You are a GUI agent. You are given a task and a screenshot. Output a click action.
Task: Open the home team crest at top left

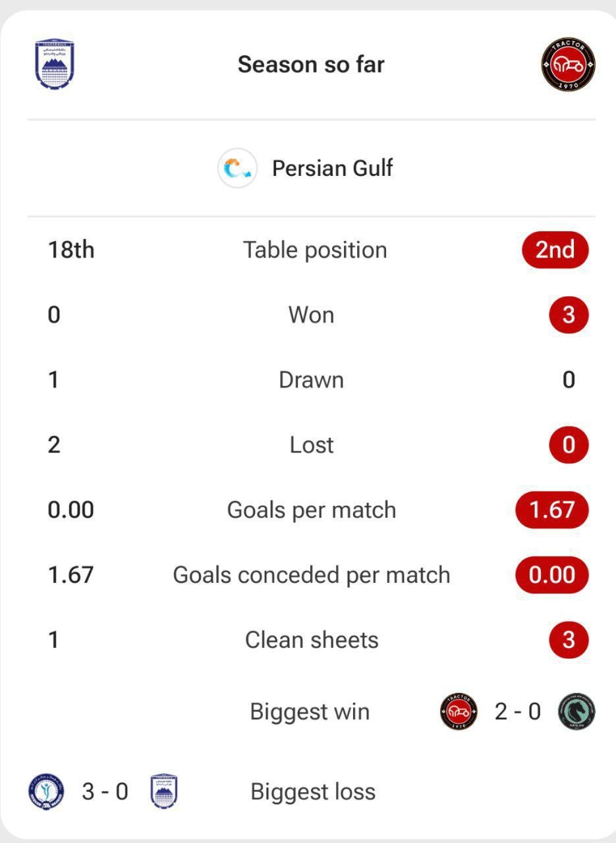(55, 64)
